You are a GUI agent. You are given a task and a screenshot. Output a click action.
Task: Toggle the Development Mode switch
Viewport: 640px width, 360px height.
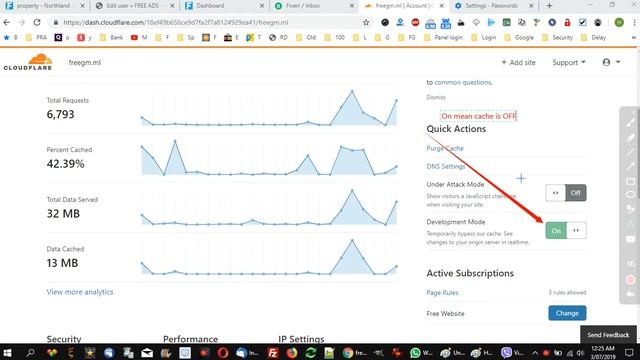pyautogui.click(x=566, y=231)
